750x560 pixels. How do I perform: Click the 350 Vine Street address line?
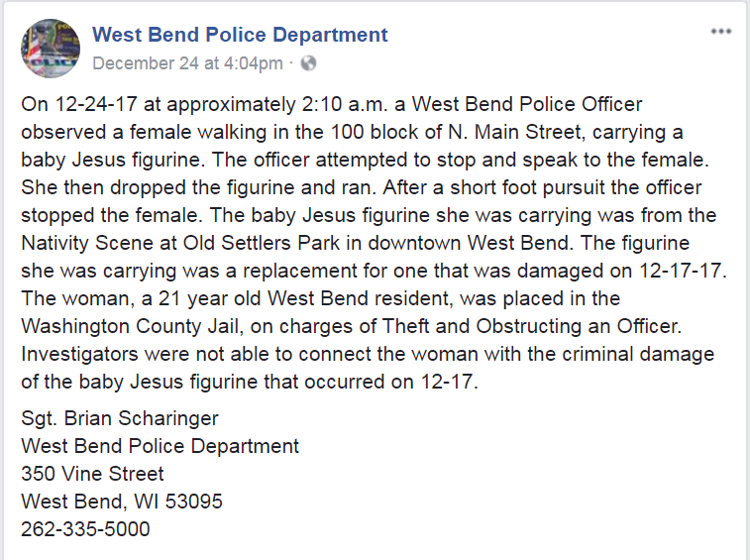click(x=92, y=474)
